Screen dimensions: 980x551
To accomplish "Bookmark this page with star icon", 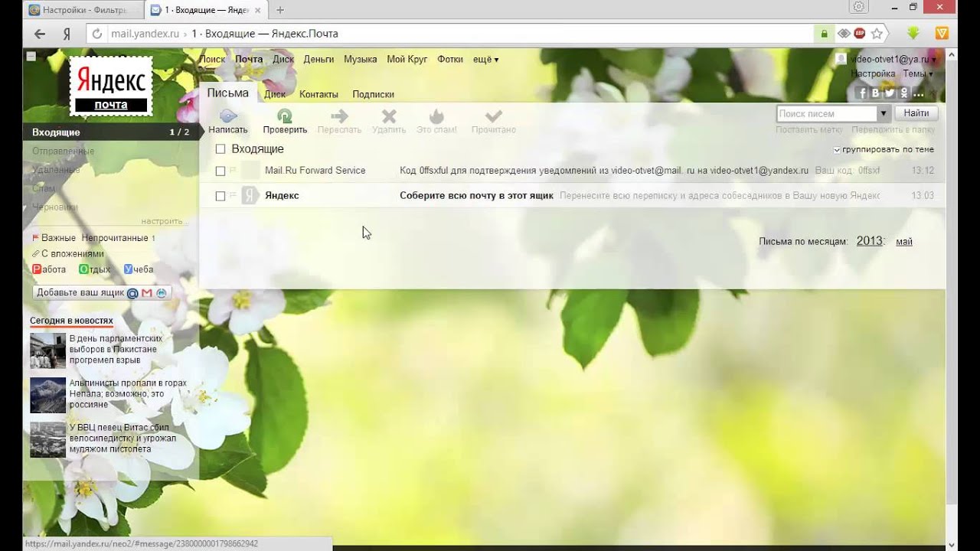I will [x=877, y=34].
